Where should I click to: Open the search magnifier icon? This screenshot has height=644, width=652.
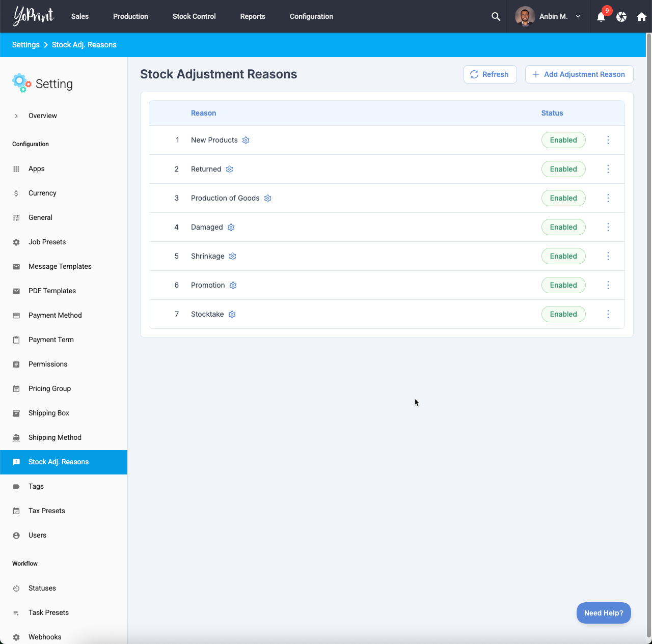496,16
